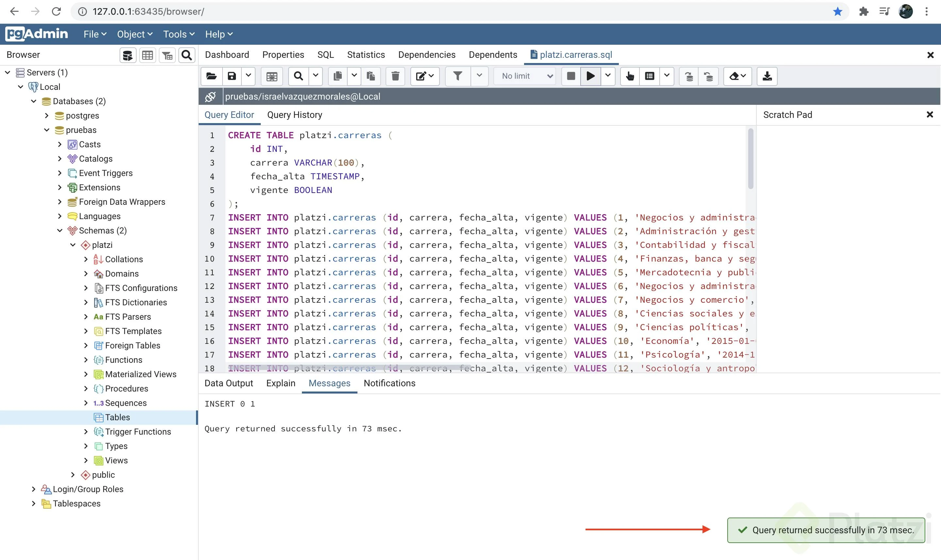Screen dimensions: 941x560
Task: Save the current query with the save icon
Action: (231, 76)
